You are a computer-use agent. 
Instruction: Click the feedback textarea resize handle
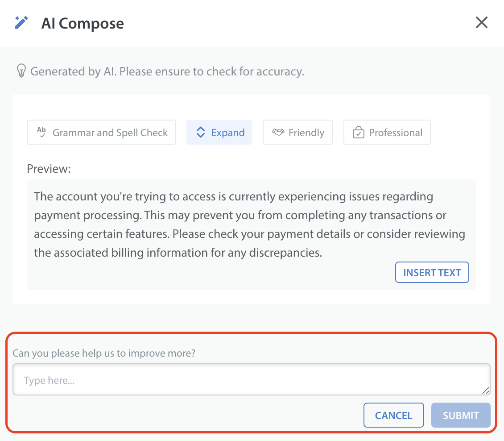[x=486, y=391]
